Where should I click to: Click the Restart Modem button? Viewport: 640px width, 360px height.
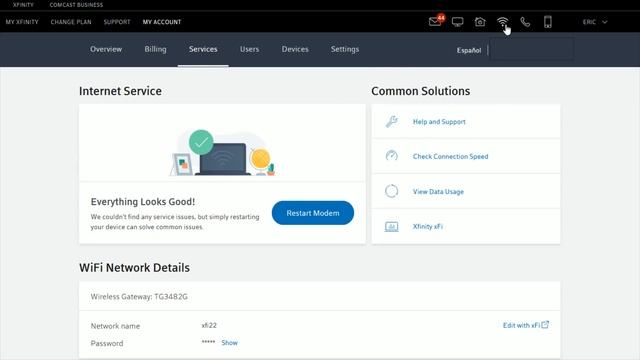[x=313, y=213]
